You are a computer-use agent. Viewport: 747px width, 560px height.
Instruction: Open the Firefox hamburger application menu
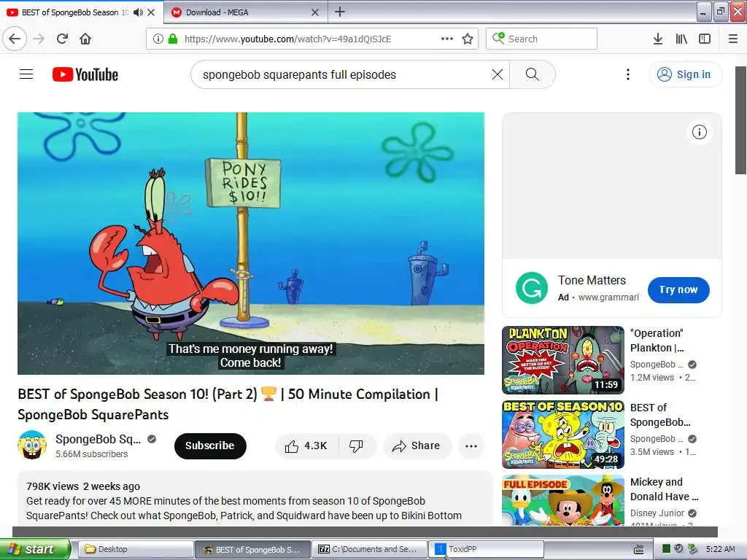pyautogui.click(x=733, y=39)
